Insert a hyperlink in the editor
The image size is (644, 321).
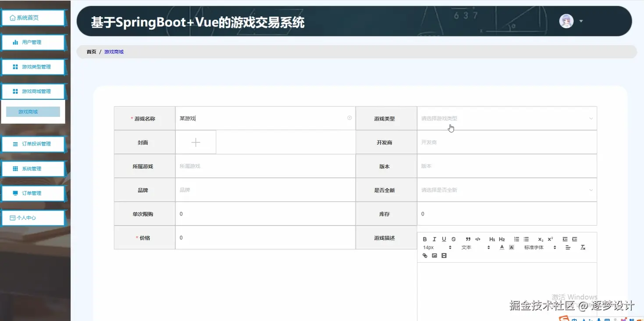[x=425, y=256]
